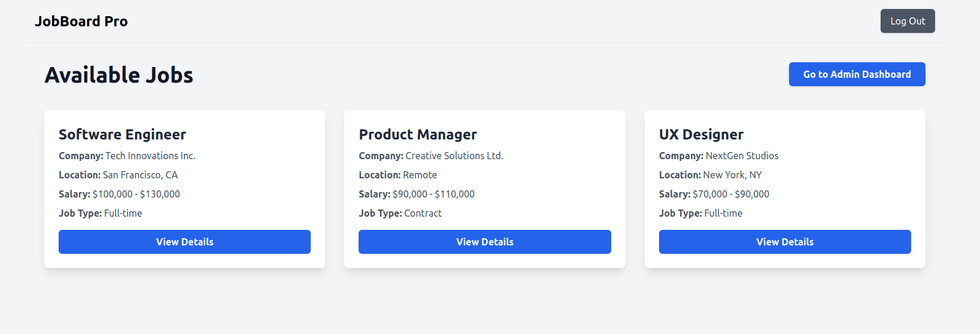
Task: Click the $70,000 - $90,000 salary line
Action: [x=714, y=194]
